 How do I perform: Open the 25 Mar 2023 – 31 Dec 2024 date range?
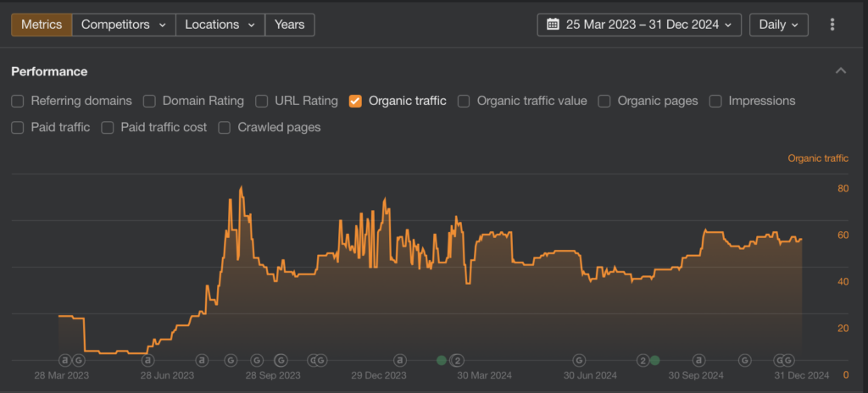(x=640, y=25)
